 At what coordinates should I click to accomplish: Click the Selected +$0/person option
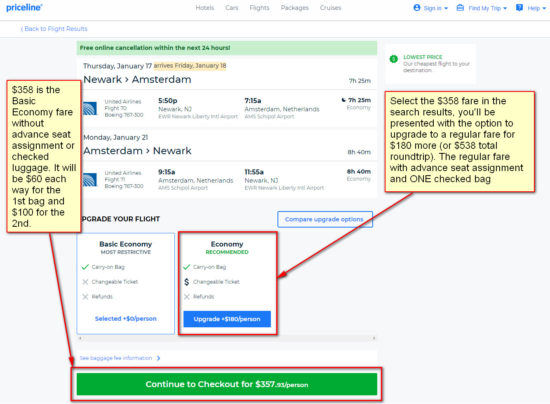coord(126,319)
